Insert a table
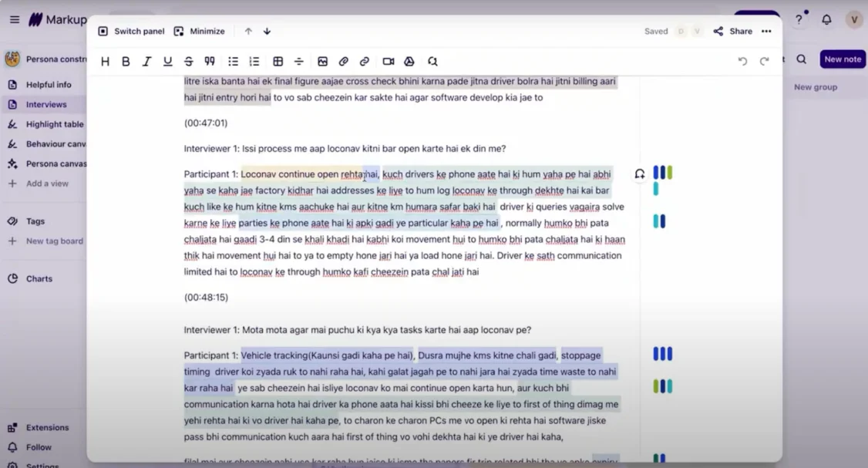The height and width of the screenshot is (468, 868). (x=278, y=62)
